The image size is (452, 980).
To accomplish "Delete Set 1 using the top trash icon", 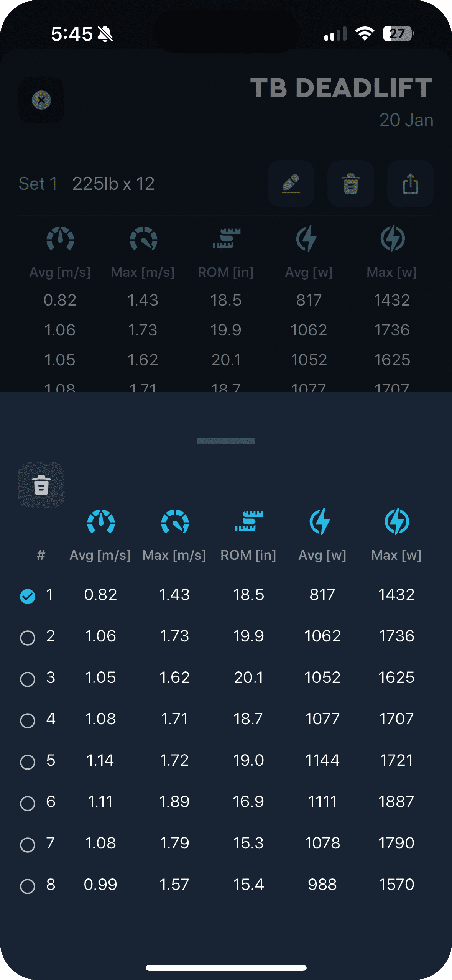I will (350, 184).
